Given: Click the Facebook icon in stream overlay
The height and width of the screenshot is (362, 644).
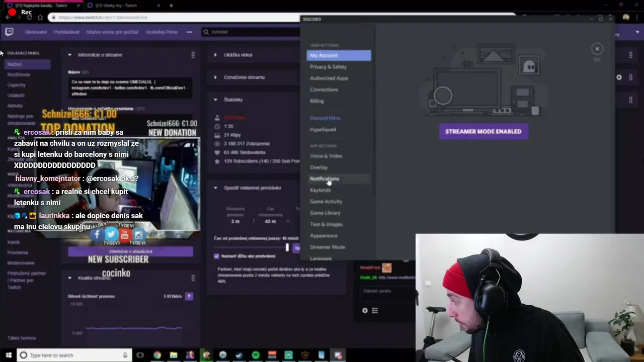Looking at the screenshot, I should [x=98, y=234].
